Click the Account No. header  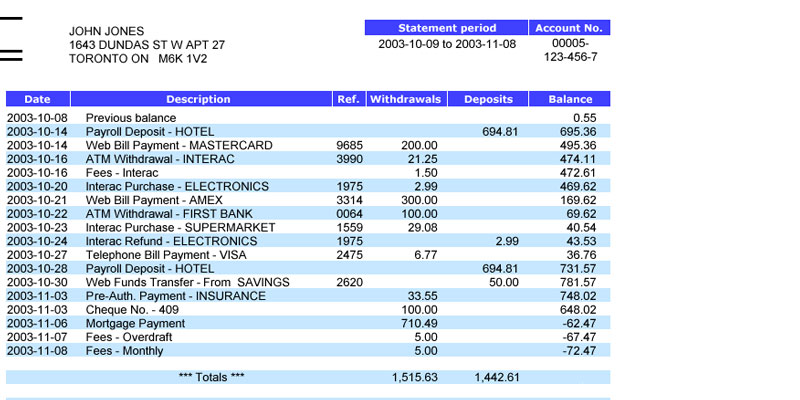tap(569, 28)
